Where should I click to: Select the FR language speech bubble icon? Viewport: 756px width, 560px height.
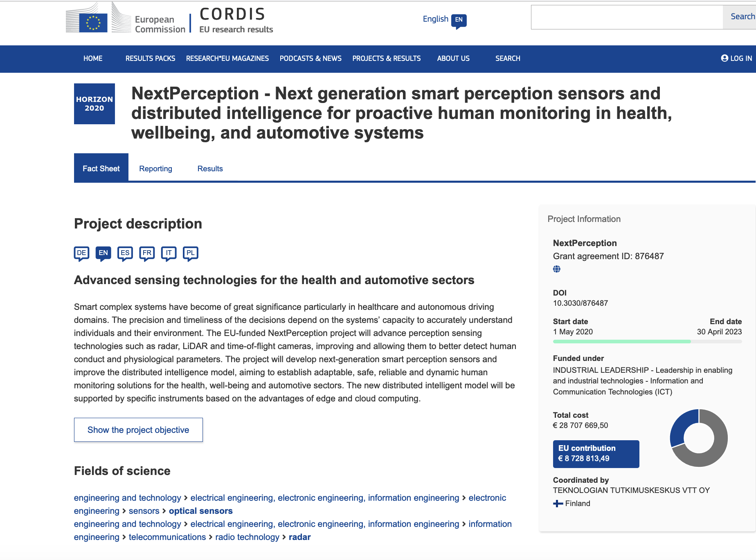click(147, 253)
